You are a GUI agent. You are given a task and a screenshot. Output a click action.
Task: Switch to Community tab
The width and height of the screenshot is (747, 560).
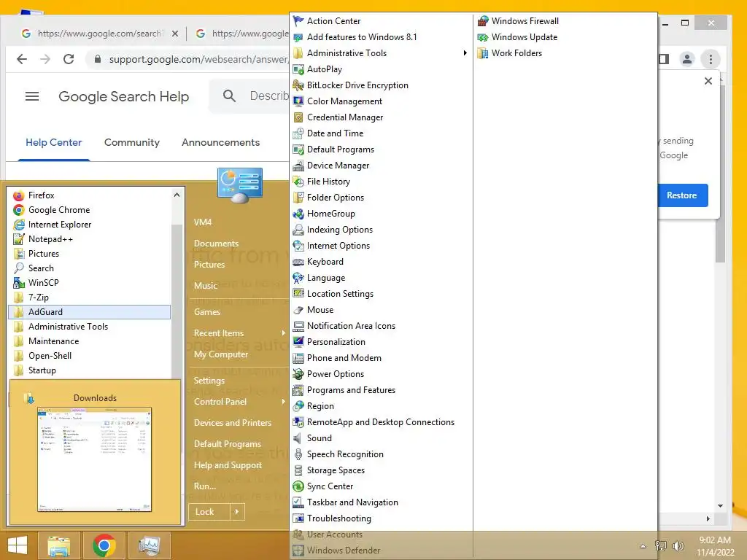point(132,142)
